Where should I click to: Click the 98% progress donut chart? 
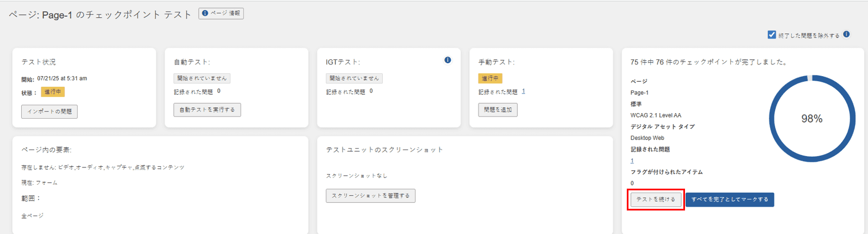click(811, 118)
